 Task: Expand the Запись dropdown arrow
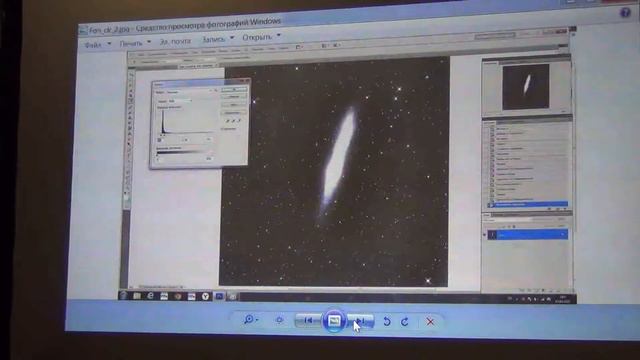tap(232, 38)
